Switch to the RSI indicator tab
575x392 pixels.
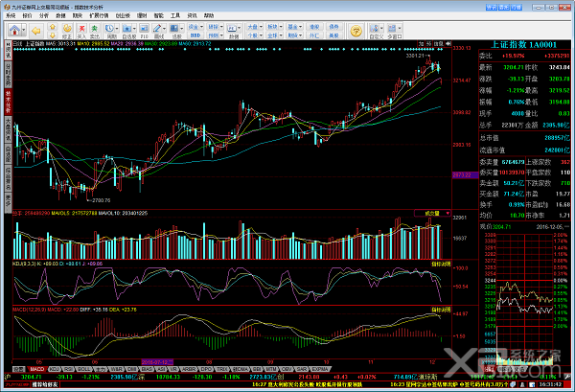click(x=69, y=369)
